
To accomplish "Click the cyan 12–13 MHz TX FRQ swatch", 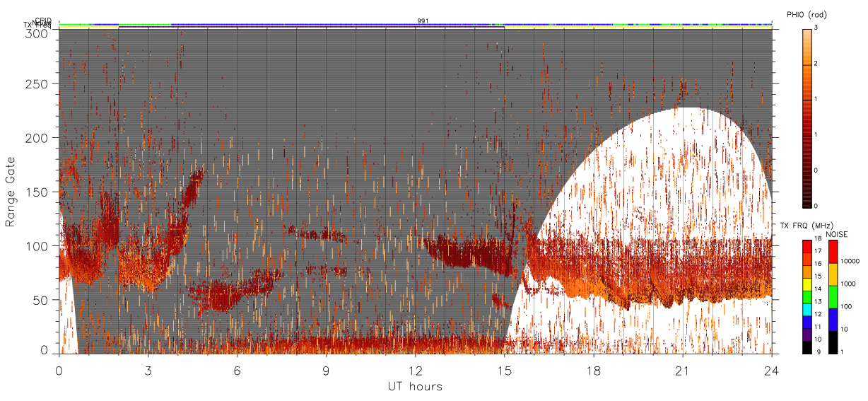I will click(807, 310).
